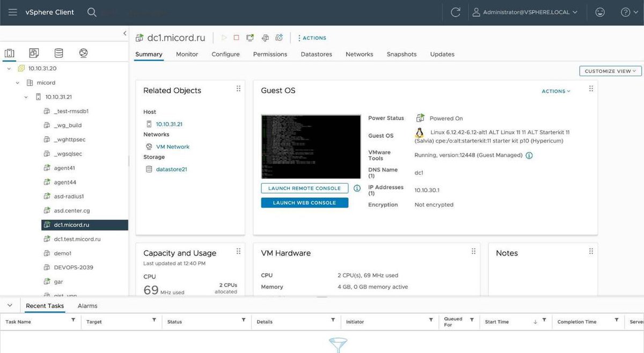Click the Completion Time column header
This screenshot has height=353, width=644.
(x=577, y=322)
